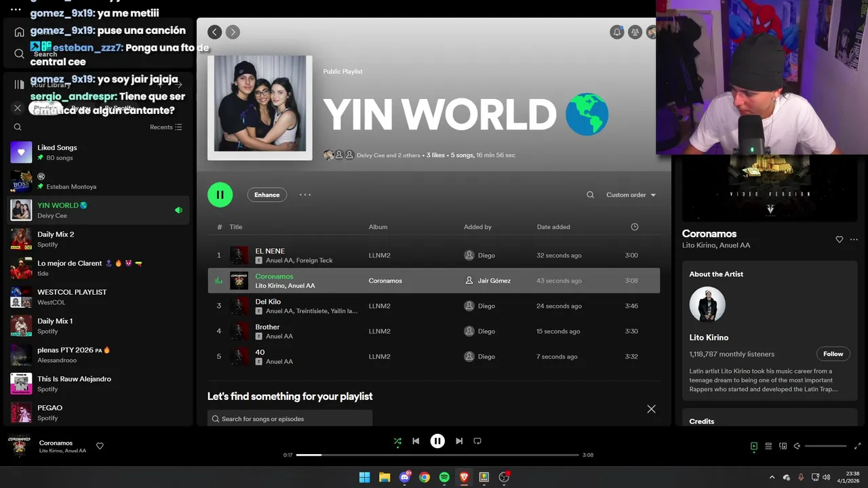Search within Your Library using the magnifier icon
868x488 pixels.
pos(18,127)
